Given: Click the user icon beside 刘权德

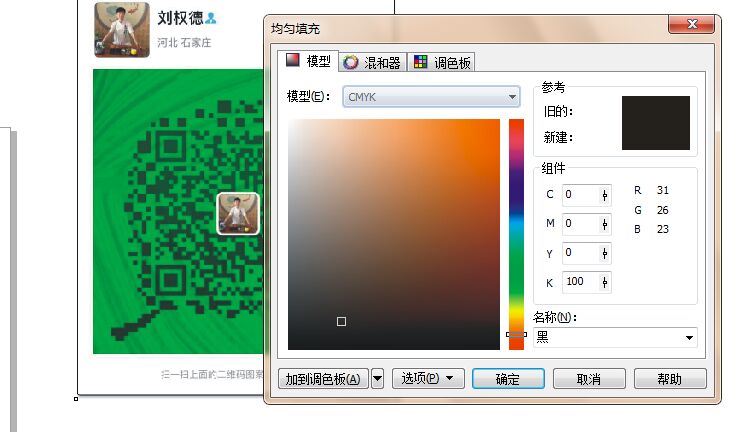Looking at the screenshot, I should (211, 18).
